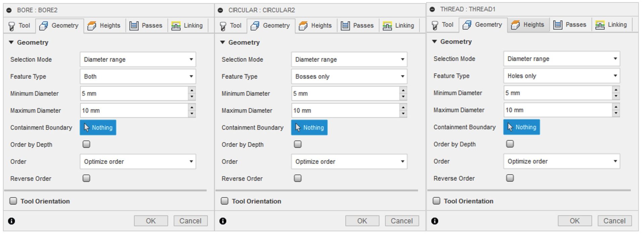Open Feature Type dropdown showing Bosses only

[x=349, y=76]
